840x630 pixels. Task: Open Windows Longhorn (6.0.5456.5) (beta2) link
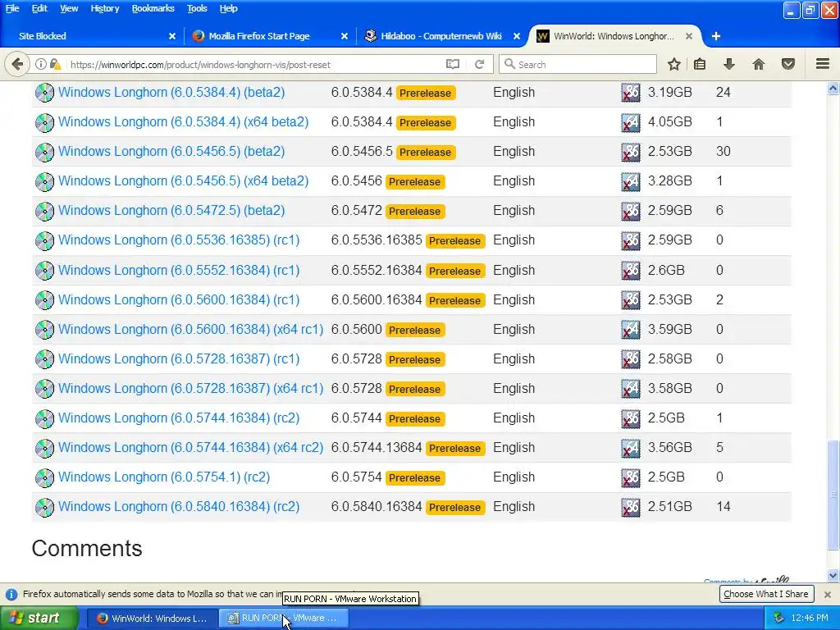[x=171, y=151]
